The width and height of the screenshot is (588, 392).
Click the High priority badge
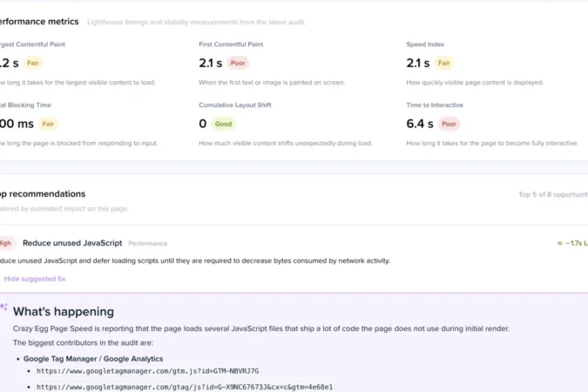point(6,243)
